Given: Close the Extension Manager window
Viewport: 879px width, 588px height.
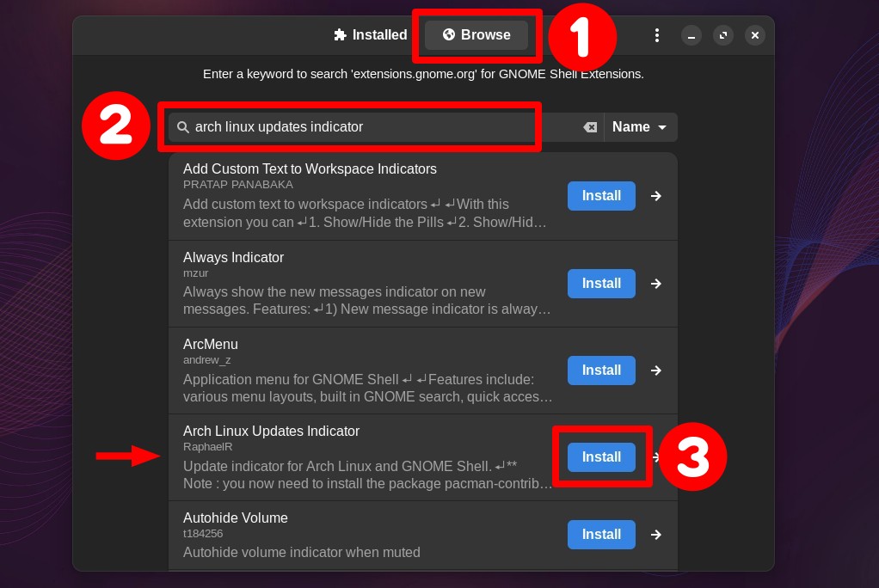Looking at the screenshot, I should 755,35.
